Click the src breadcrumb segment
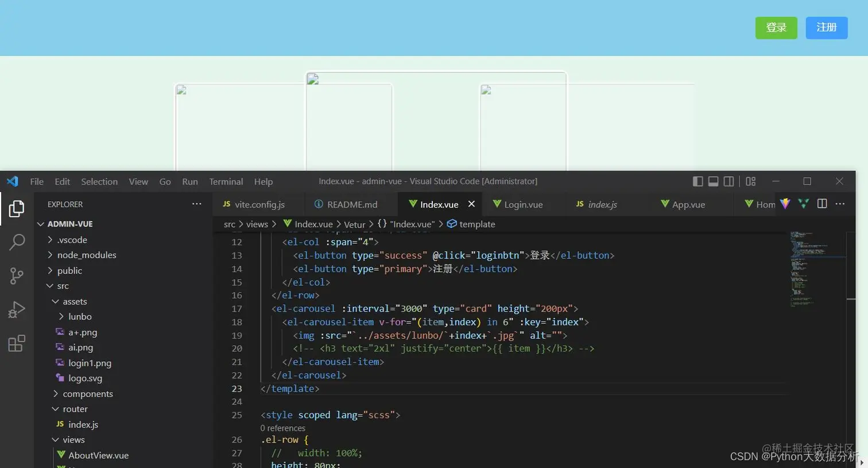868x468 pixels. pyautogui.click(x=229, y=224)
